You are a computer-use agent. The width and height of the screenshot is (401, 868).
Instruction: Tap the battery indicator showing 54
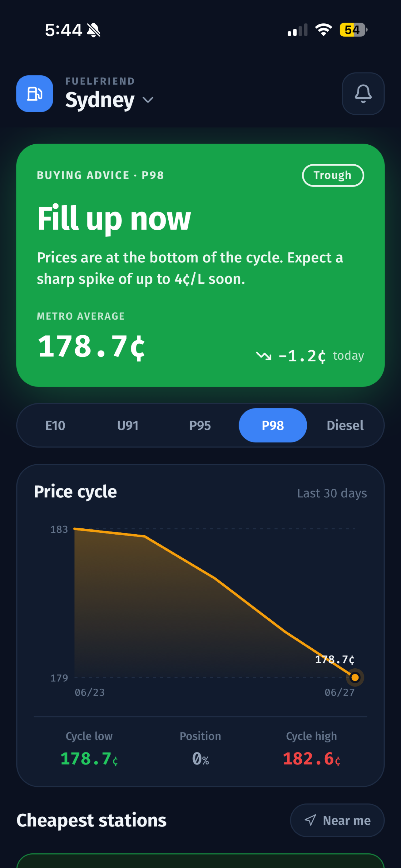coord(353,30)
